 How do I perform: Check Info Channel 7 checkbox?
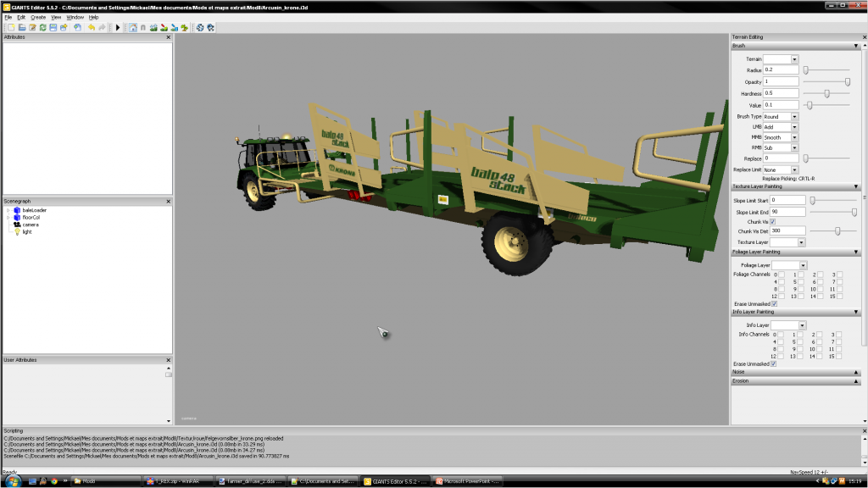(x=839, y=342)
